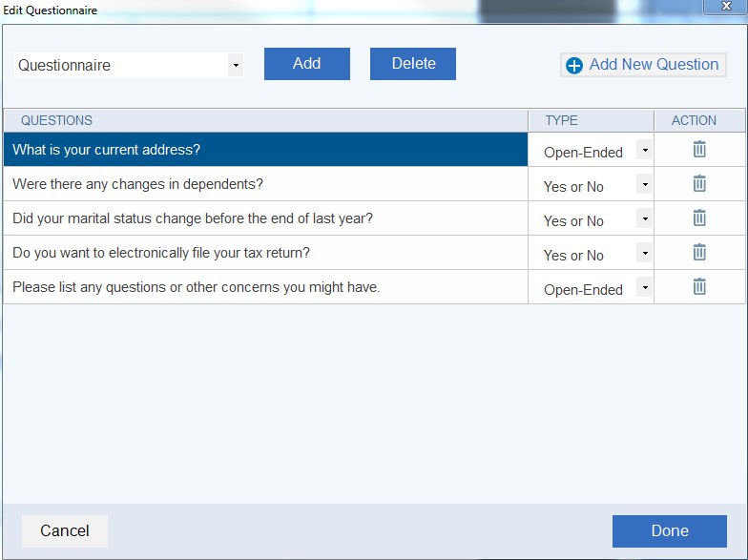Trash the electronically file tax return question
This screenshot has width=748, height=560.
(x=698, y=252)
